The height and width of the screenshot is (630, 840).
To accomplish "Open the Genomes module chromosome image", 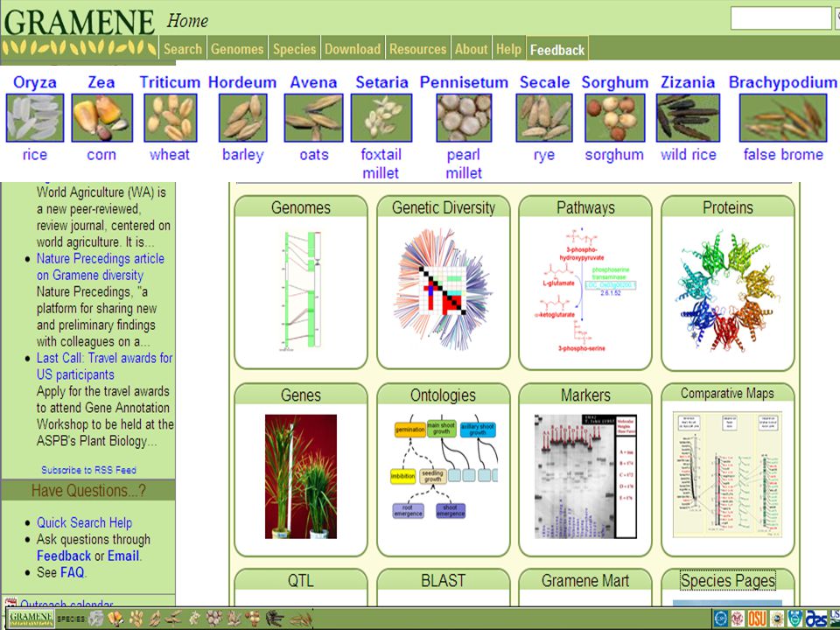I will tap(301, 290).
